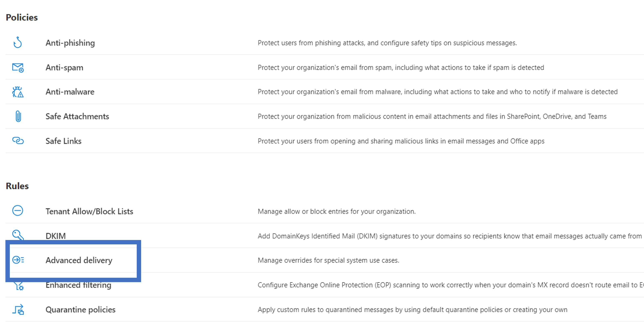The width and height of the screenshot is (644, 333).
Task: Click the Anti-malware bug icon
Action: coord(18,92)
